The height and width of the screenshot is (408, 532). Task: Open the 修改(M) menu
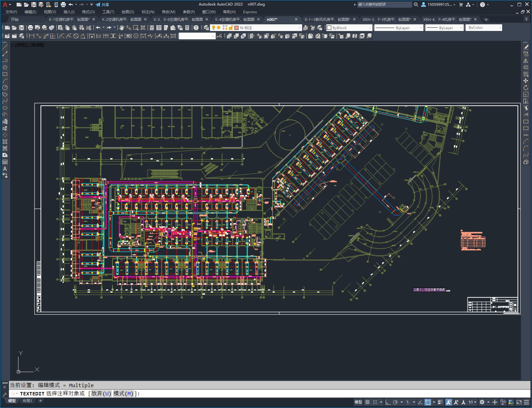(168, 12)
